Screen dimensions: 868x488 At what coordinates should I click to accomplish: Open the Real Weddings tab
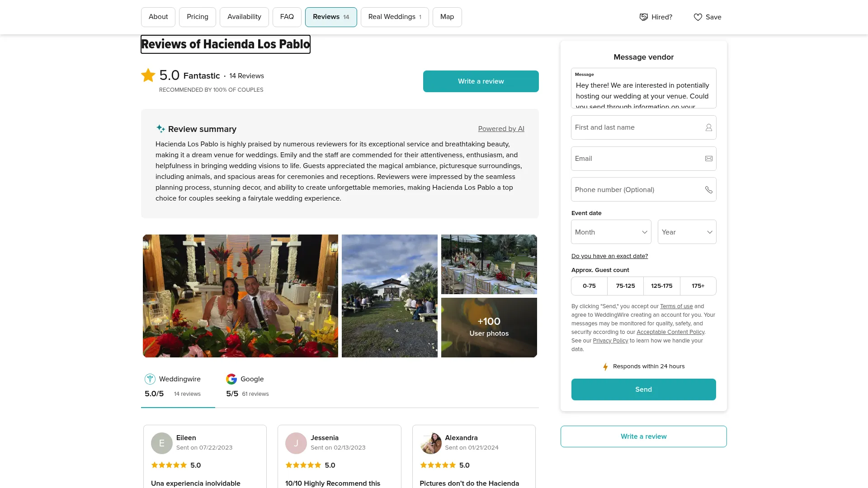tap(394, 17)
